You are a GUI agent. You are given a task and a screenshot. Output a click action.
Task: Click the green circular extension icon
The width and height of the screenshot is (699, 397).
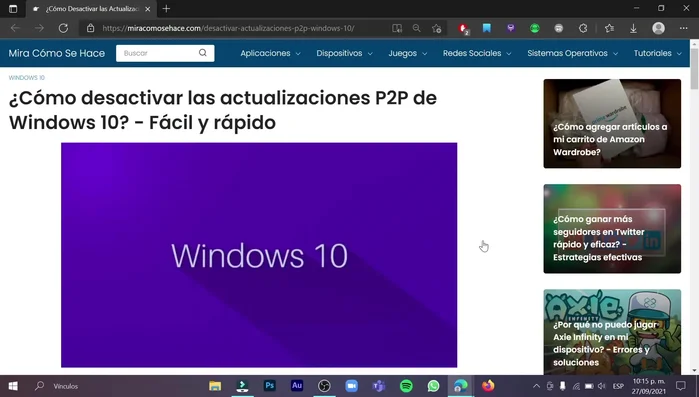(535, 29)
